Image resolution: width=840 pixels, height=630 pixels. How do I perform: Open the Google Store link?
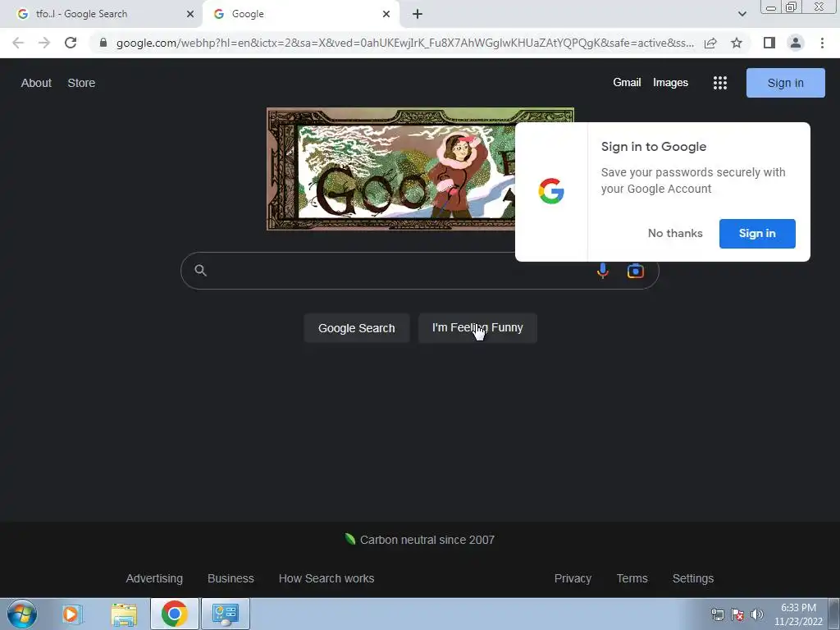pyautogui.click(x=81, y=83)
